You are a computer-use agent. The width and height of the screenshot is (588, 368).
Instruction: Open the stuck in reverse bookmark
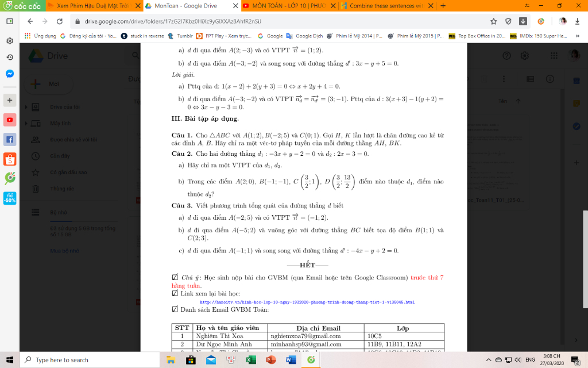pos(142,36)
